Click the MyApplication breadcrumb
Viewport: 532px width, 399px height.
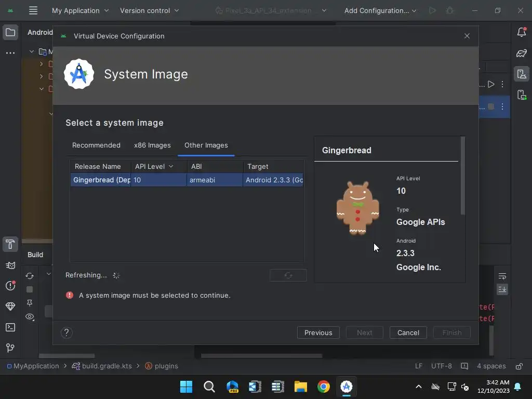pyautogui.click(x=33, y=366)
